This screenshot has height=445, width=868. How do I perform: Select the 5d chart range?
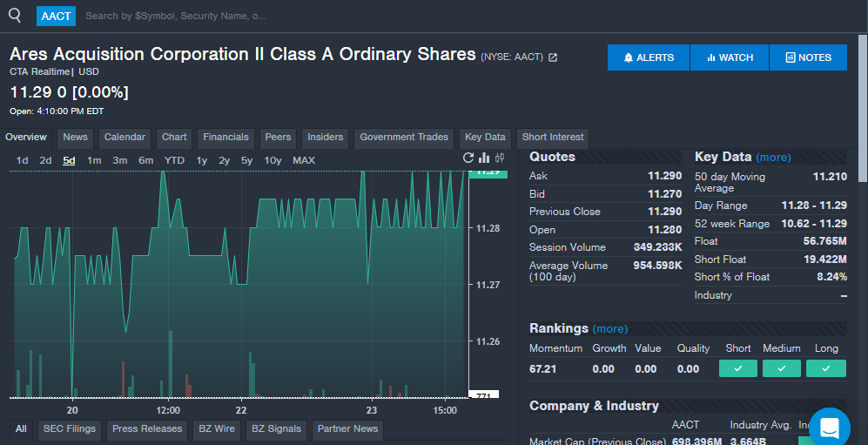click(69, 160)
